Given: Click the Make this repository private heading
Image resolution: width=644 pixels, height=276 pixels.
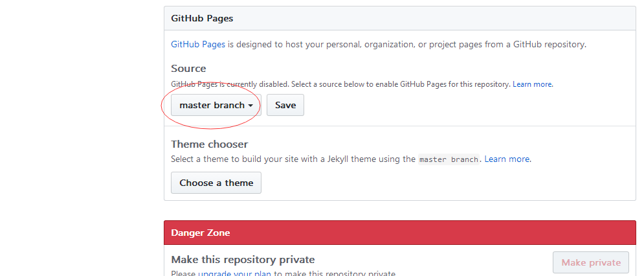Looking at the screenshot, I should [243, 260].
